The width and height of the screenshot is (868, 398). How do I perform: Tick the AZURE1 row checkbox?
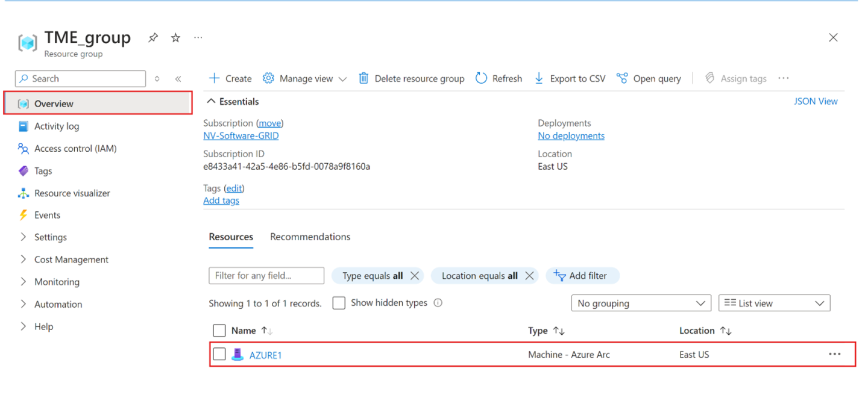pyautogui.click(x=219, y=354)
